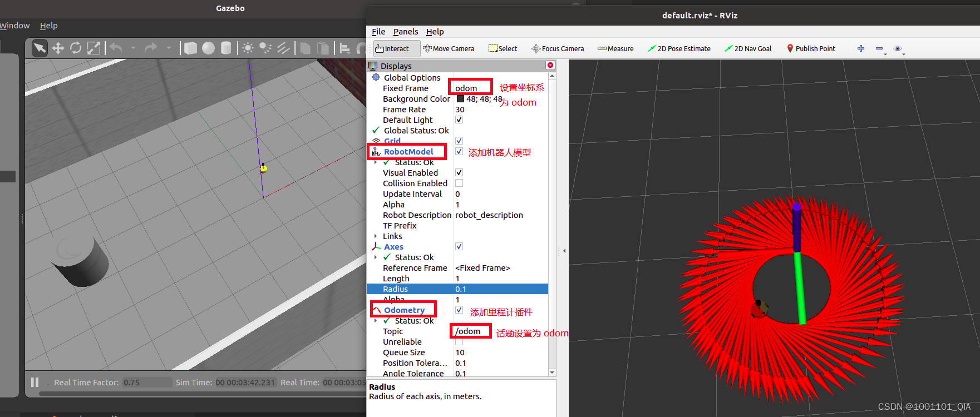This screenshot has height=417, width=980.
Task: Click the undo arrow in Gazebo toolbar
Action: (116, 48)
